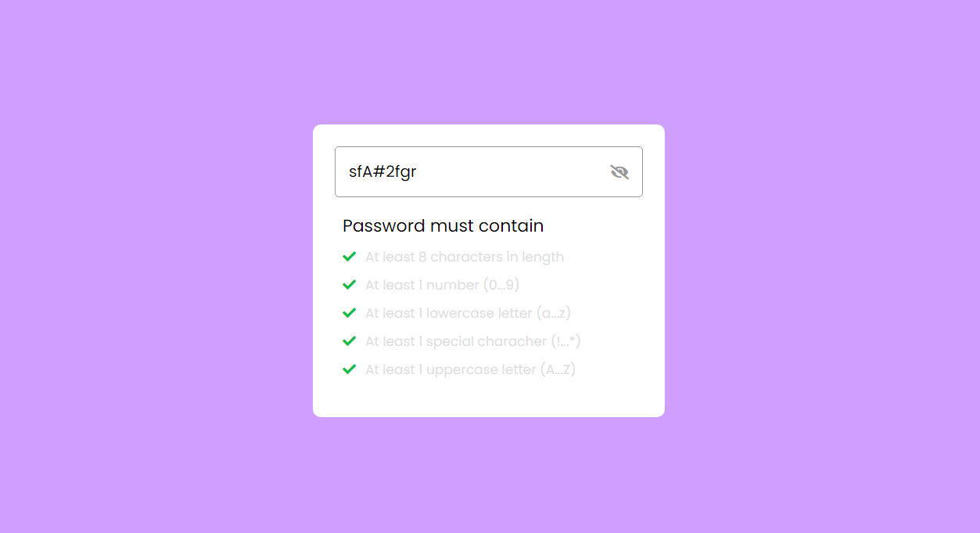This screenshot has width=980, height=533.
Task: Click the crossed-out eye symbol
Action: coord(619,171)
